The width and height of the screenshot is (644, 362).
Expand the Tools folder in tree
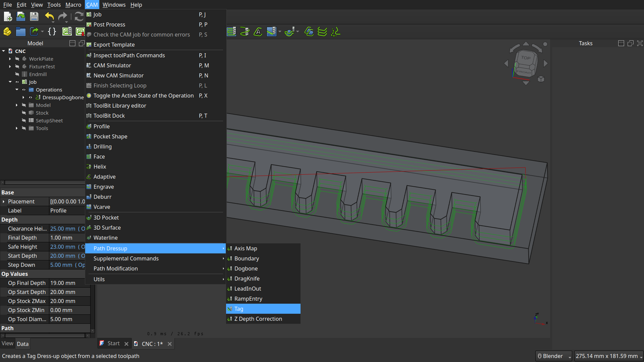pyautogui.click(x=17, y=128)
